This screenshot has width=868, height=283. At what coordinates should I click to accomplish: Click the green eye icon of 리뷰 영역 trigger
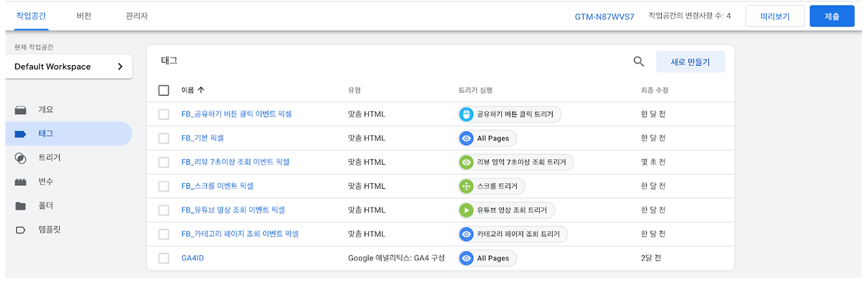click(x=466, y=162)
